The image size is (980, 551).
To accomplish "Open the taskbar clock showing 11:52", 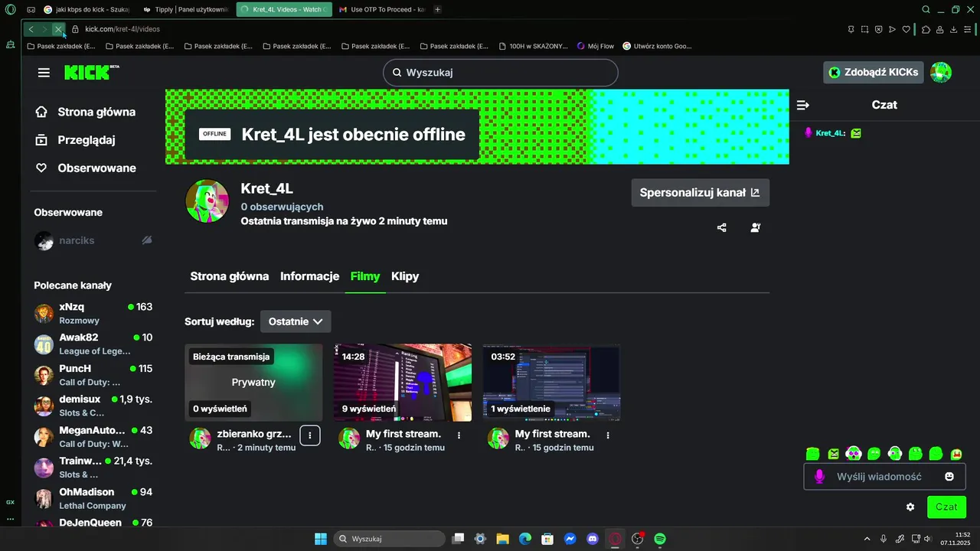I will point(957,539).
